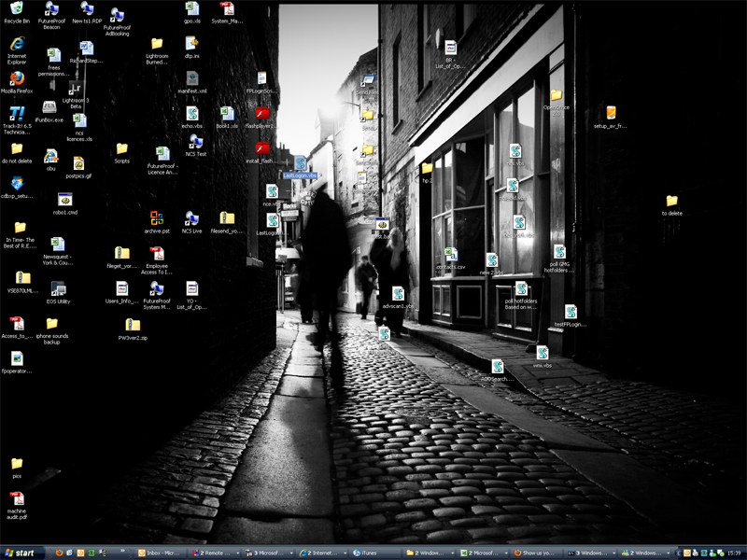The height and width of the screenshot is (560, 747).
Task: Select the 'iphone sounds backup' folder
Action: click(x=52, y=324)
